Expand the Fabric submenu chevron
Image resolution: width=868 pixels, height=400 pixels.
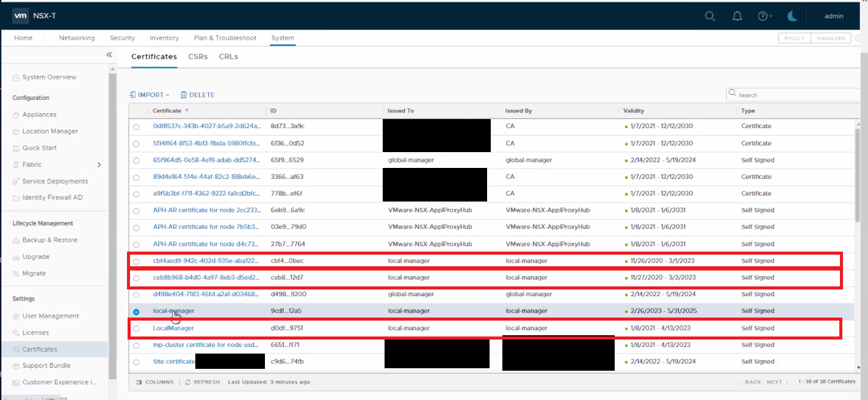tap(99, 165)
